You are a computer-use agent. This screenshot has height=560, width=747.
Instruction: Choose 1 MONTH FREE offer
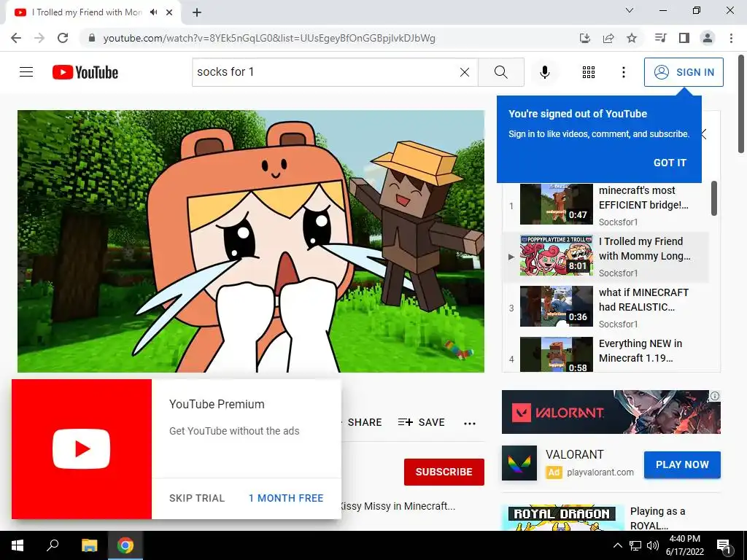(x=286, y=498)
